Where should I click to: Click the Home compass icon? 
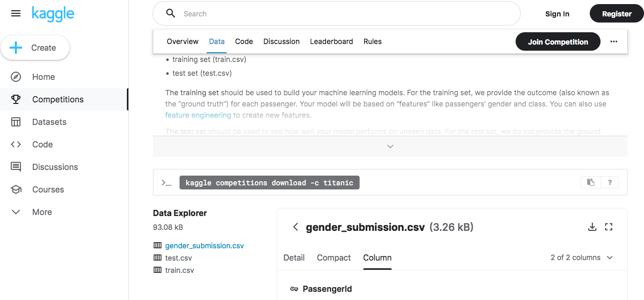[x=16, y=77]
